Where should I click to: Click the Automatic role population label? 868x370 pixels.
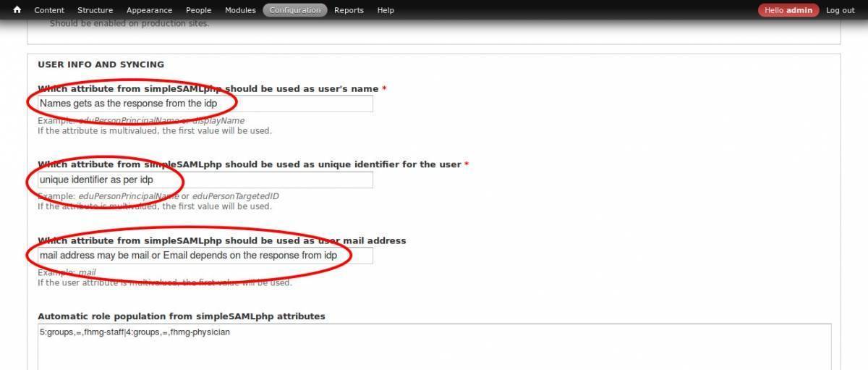(181, 316)
